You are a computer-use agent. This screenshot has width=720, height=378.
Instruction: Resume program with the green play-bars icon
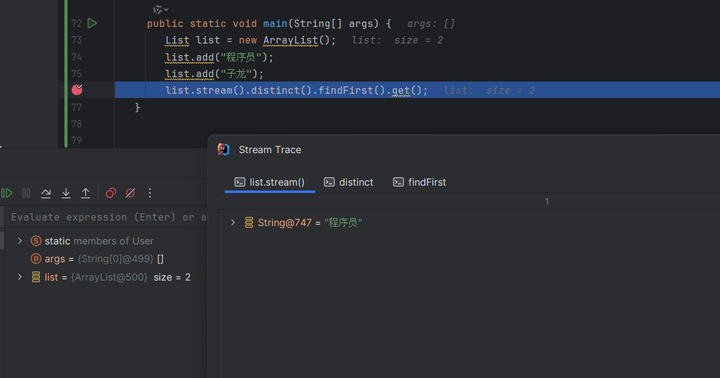6,193
